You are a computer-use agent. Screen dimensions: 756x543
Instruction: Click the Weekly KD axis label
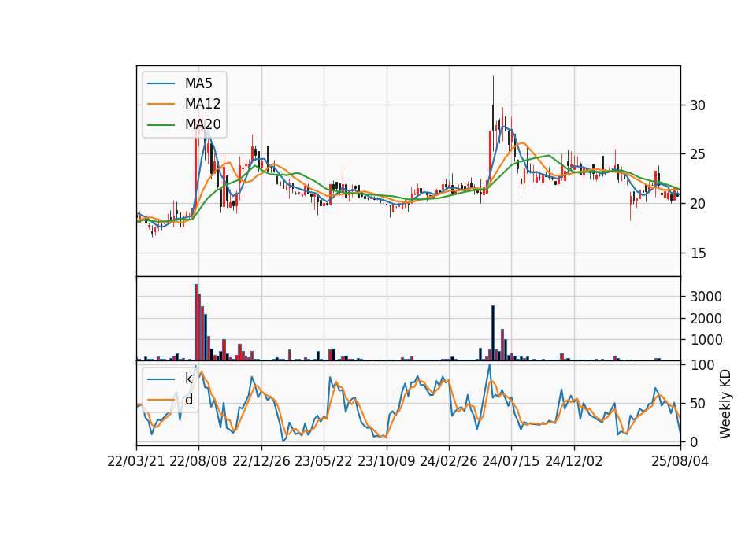725,404
